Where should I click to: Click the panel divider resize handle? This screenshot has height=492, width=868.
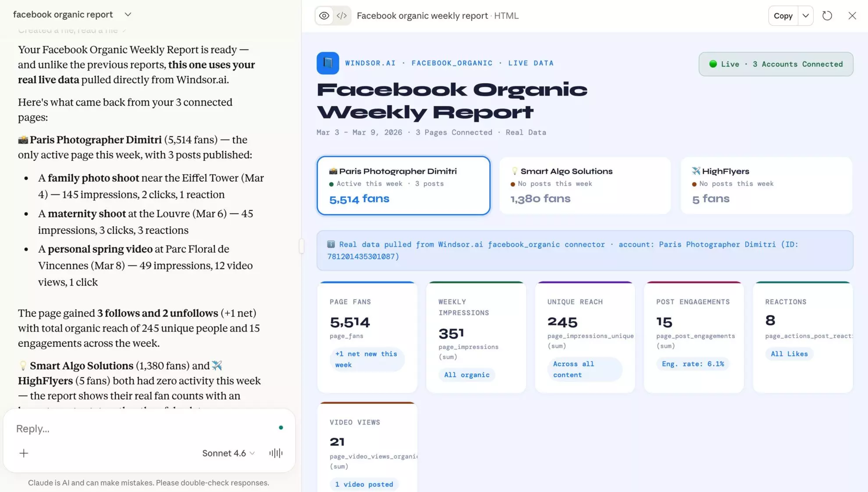pos(301,246)
